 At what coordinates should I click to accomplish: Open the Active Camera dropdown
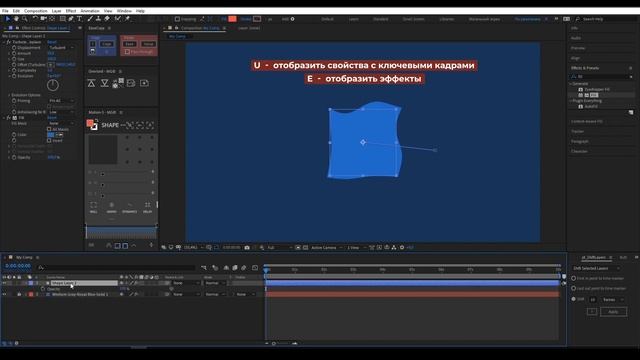326,247
